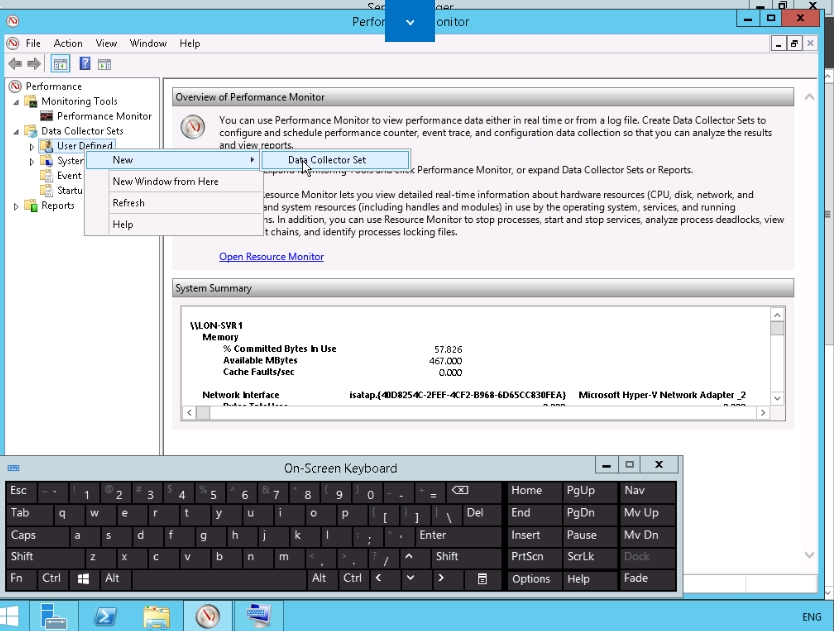Click the Tab key on keyboard
Viewport: 836px width, 631px height.
point(29,513)
